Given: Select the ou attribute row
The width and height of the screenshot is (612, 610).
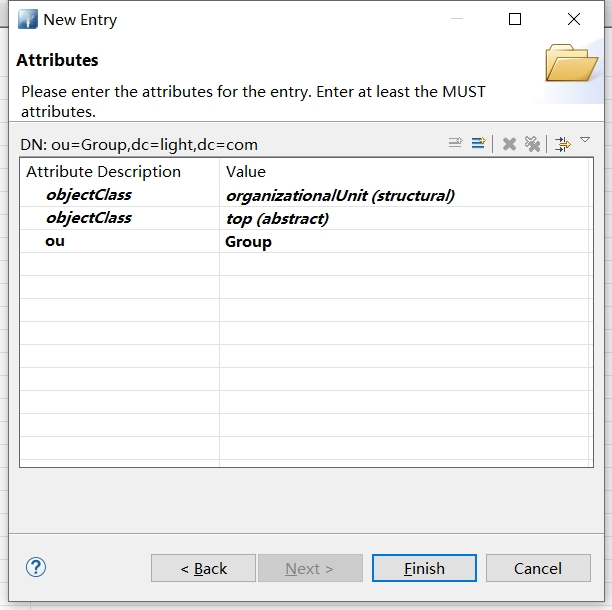Looking at the screenshot, I should [55, 242].
